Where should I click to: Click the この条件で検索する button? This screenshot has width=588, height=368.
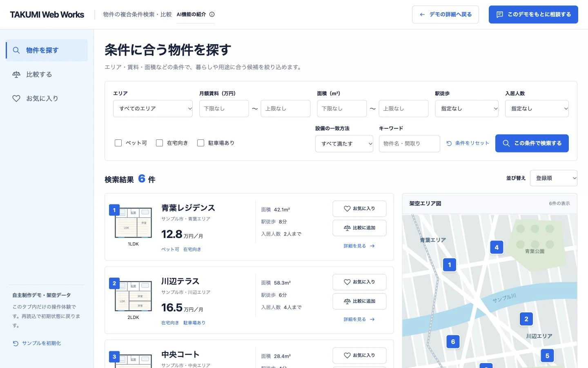click(532, 144)
